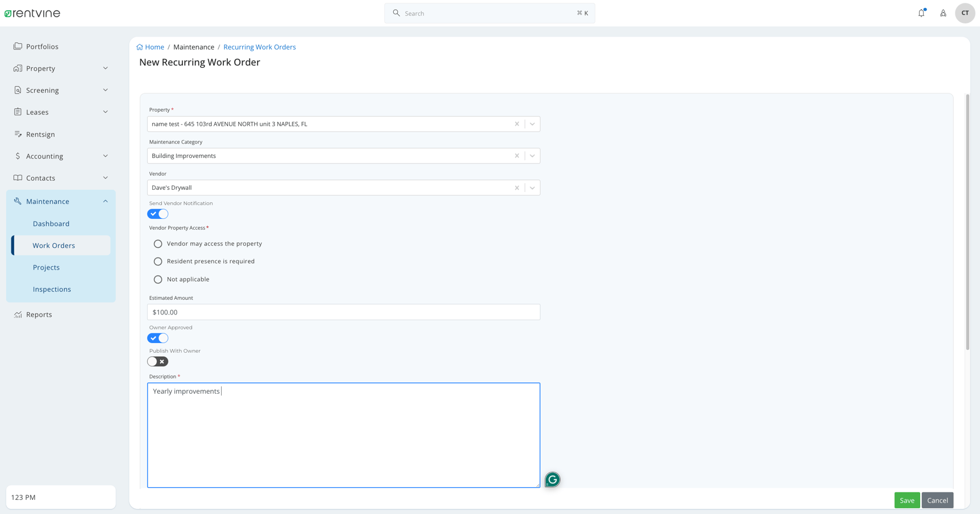This screenshot has width=980, height=514.
Task: Collapse the Maintenance section in the sidebar
Action: point(105,201)
